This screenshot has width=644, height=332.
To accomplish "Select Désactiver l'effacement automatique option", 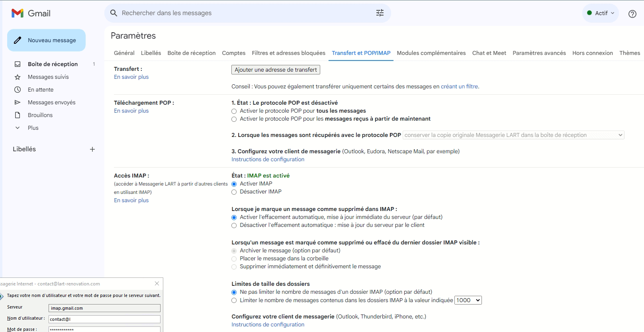I will coord(234,225).
